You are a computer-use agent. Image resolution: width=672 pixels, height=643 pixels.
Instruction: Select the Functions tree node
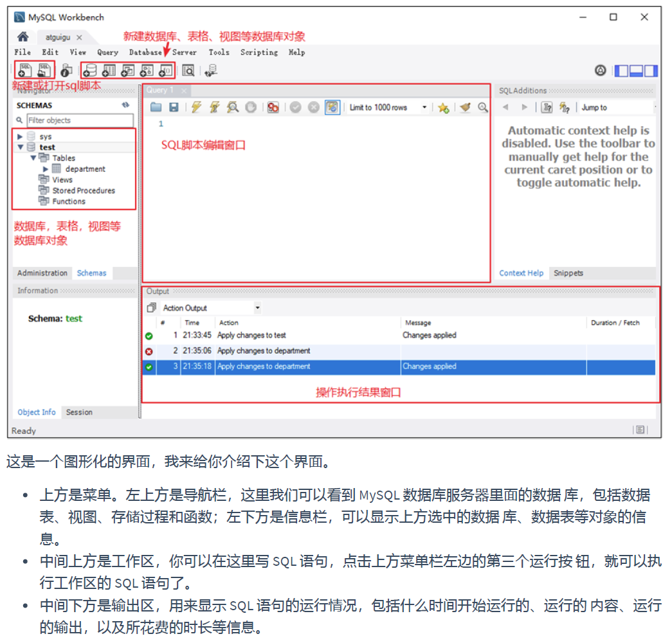69,201
